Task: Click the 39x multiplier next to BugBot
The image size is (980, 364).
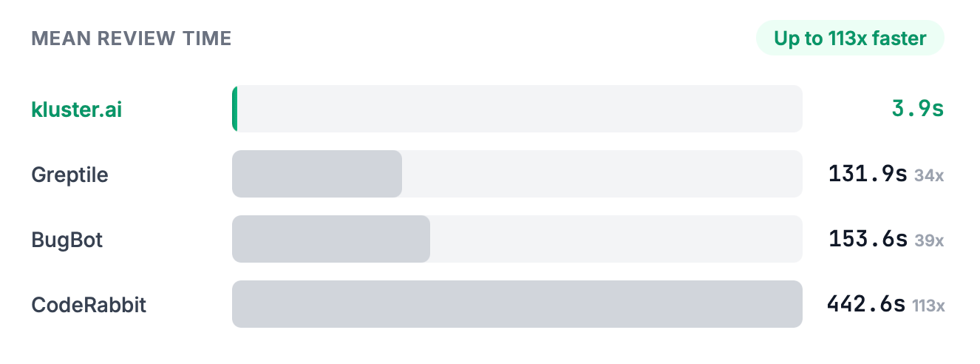Action: point(929,241)
